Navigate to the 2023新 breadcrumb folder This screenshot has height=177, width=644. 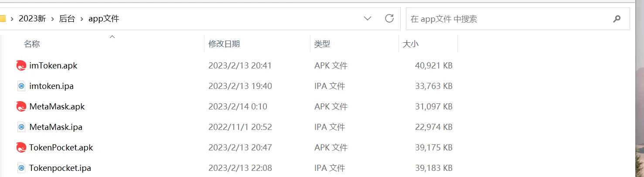(x=32, y=19)
